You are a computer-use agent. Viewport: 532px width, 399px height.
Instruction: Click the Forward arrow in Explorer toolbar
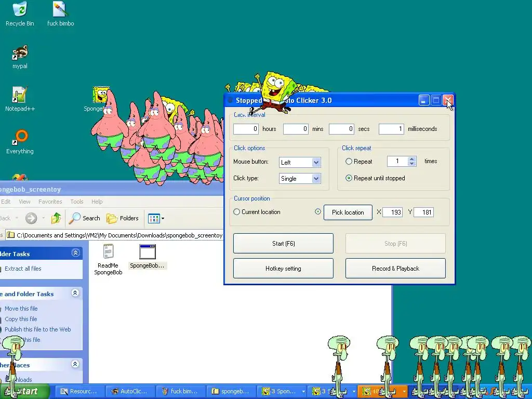[x=31, y=218]
